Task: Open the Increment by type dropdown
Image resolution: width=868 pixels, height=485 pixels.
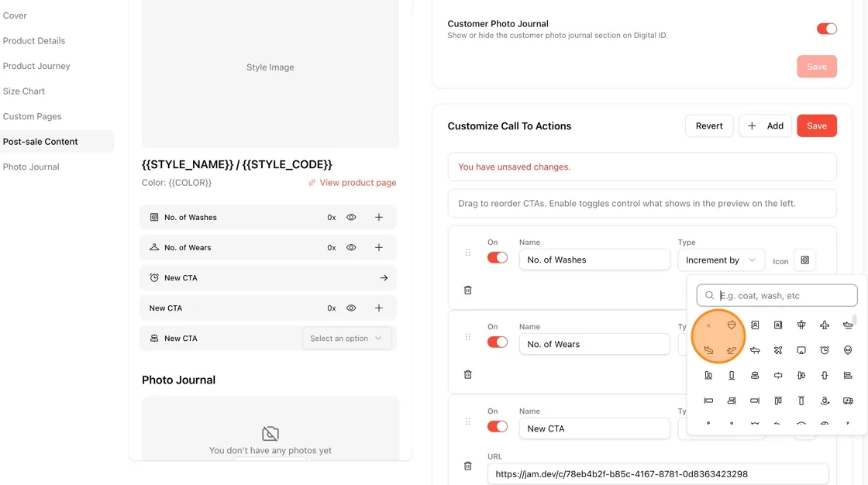Action: pos(721,260)
